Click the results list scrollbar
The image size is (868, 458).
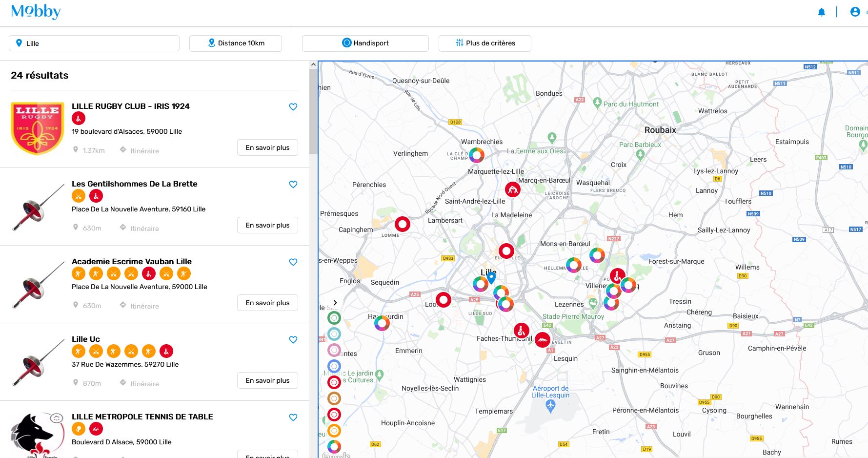(x=313, y=112)
